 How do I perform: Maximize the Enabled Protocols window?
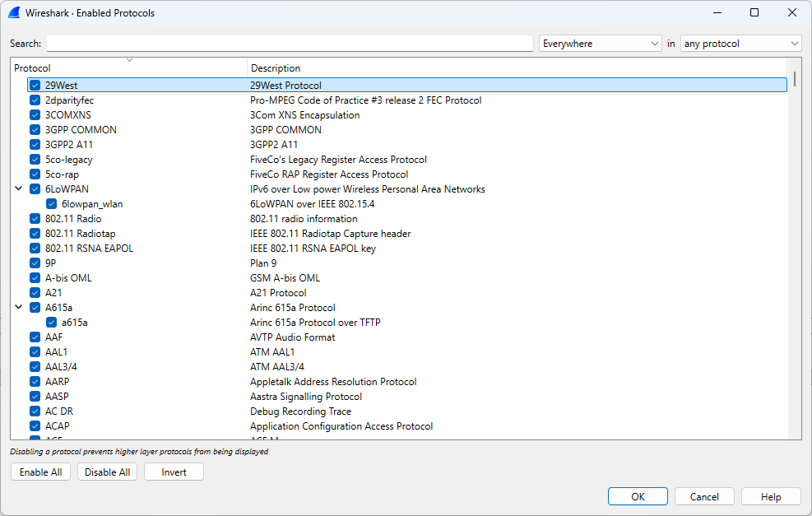(x=754, y=12)
